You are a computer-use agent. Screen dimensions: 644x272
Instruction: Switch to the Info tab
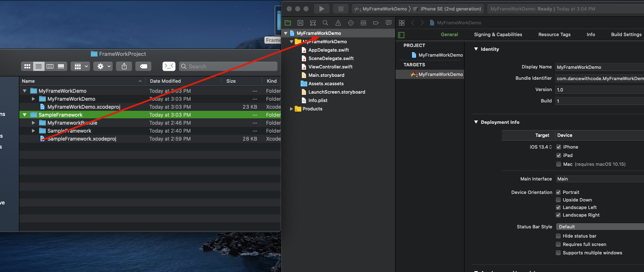tap(591, 34)
